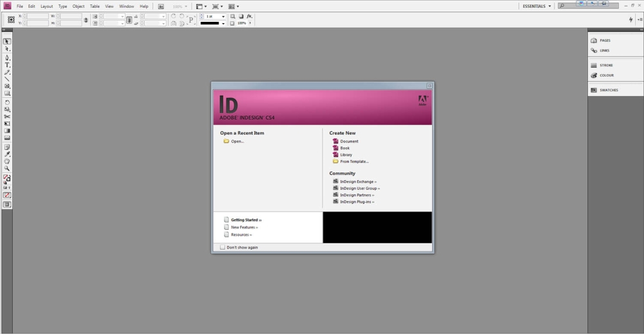Image resolution: width=644 pixels, height=334 pixels.
Task: Select the Selection (black arrow) tool
Action: click(x=7, y=41)
